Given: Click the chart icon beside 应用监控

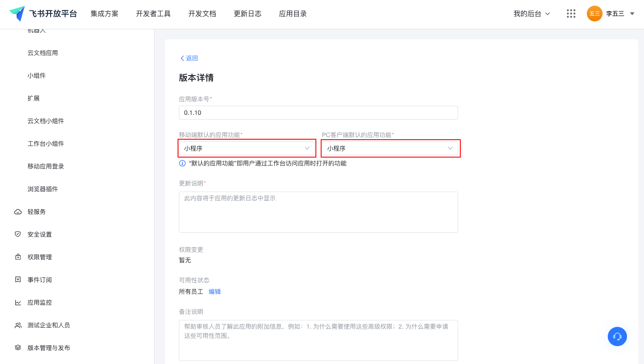Looking at the screenshot, I should (18, 302).
